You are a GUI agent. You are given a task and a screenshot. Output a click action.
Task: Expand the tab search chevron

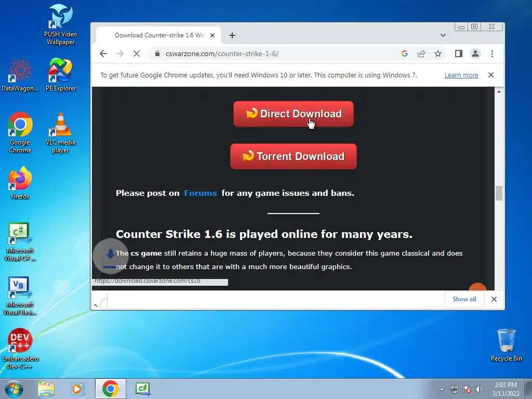click(x=443, y=35)
